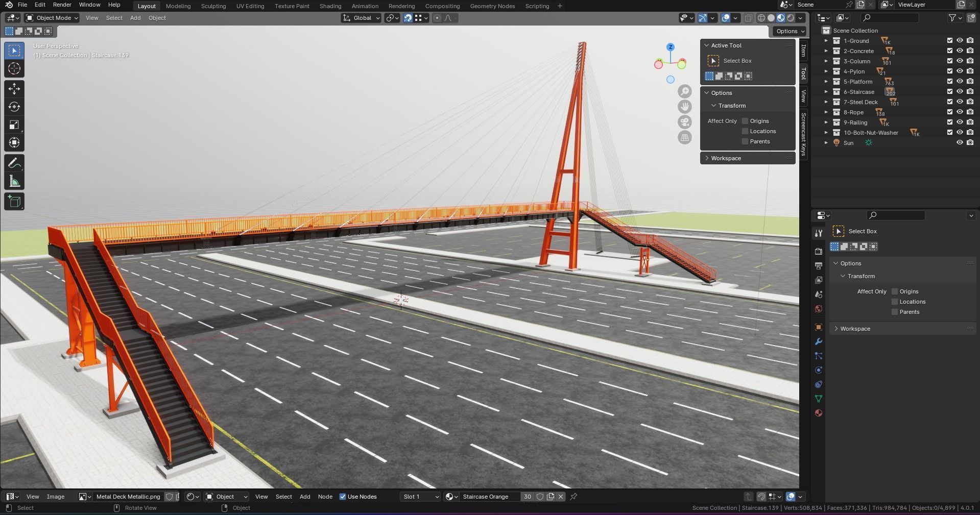The width and height of the screenshot is (980, 515).
Task: Select the Cursor tool in left toolbar
Action: (14, 69)
